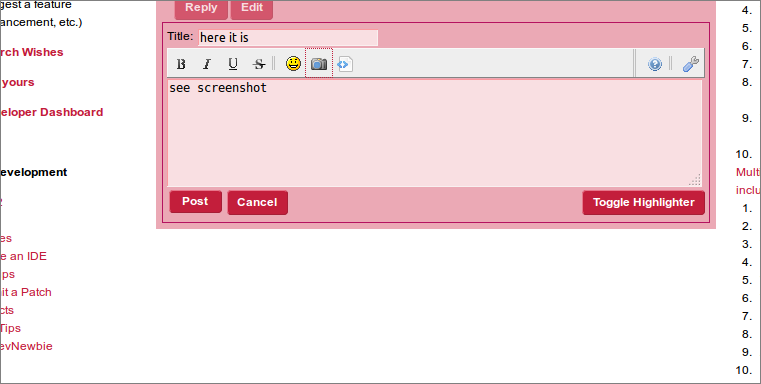The width and height of the screenshot is (761, 384).
Task: Toggle the syntax Highlighter button
Action: click(x=644, y=202)
